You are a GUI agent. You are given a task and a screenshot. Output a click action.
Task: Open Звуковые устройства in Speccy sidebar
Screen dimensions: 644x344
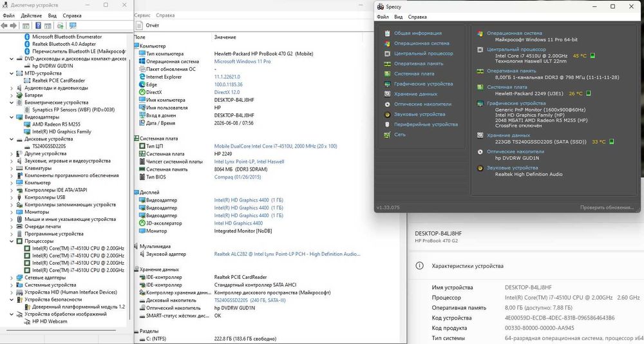pos(419,114)
